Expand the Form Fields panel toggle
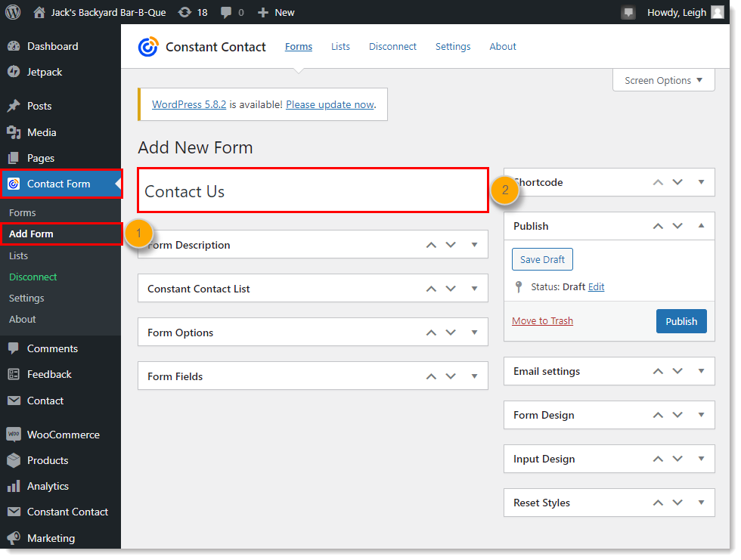 click(x=475, y=376)
